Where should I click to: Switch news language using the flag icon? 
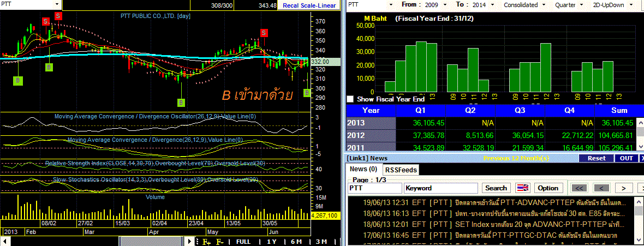point(523,188)
